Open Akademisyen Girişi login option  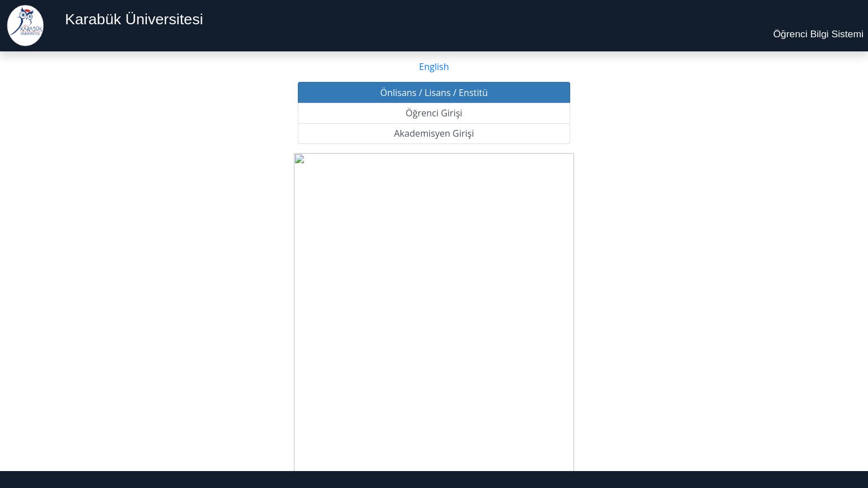coord(433,133)
